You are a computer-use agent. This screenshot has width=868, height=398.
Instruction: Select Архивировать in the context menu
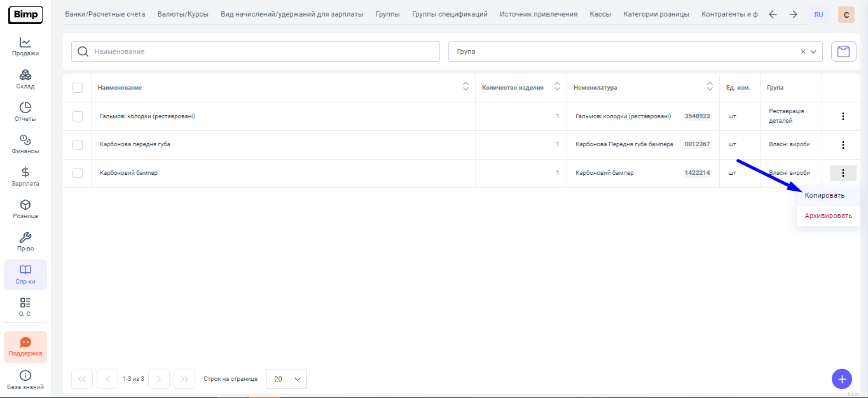pos(828,216)
